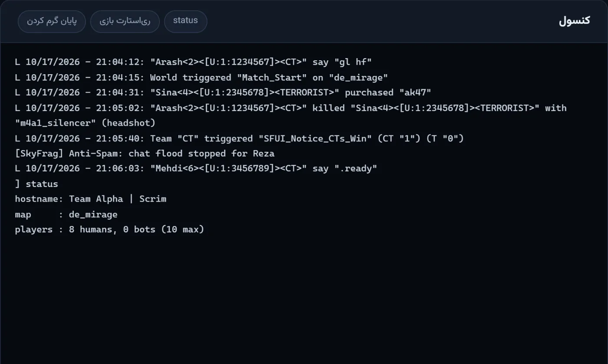This screenshot has height=364, width=608.
Task: Click the hostname: Team Alpha | Scrim line
Action: click(91, 199)
